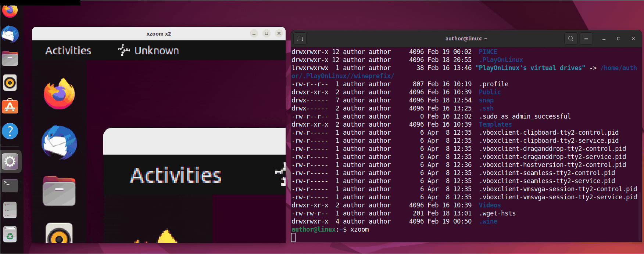Open the file server icon in the dock

[x=10, y=210]
